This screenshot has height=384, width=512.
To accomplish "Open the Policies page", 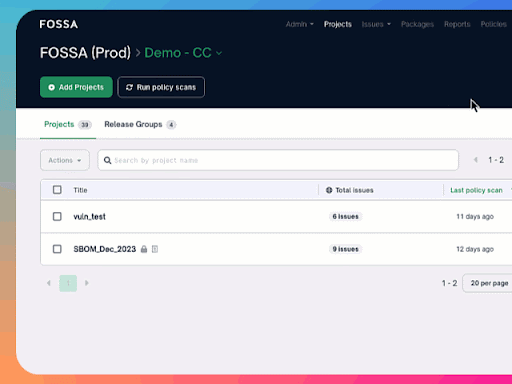I will pos(493,24).
